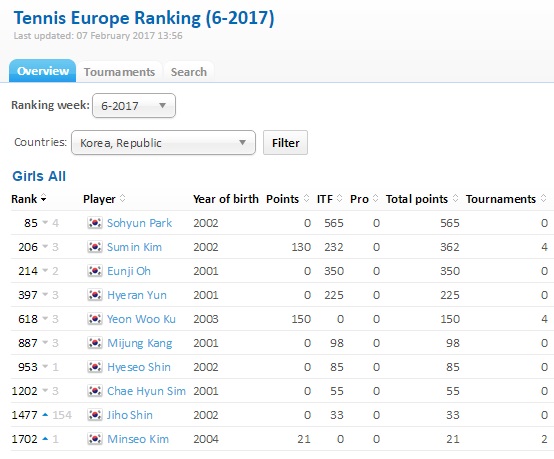Viewport: 554px width, 459px height.
Task: Click Korean flag icon beside Hyeseo Shin
Action: (95, 367)
